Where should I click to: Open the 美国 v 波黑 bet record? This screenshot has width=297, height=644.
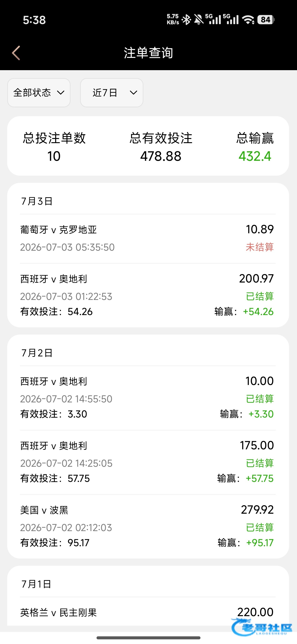point(148,526)
